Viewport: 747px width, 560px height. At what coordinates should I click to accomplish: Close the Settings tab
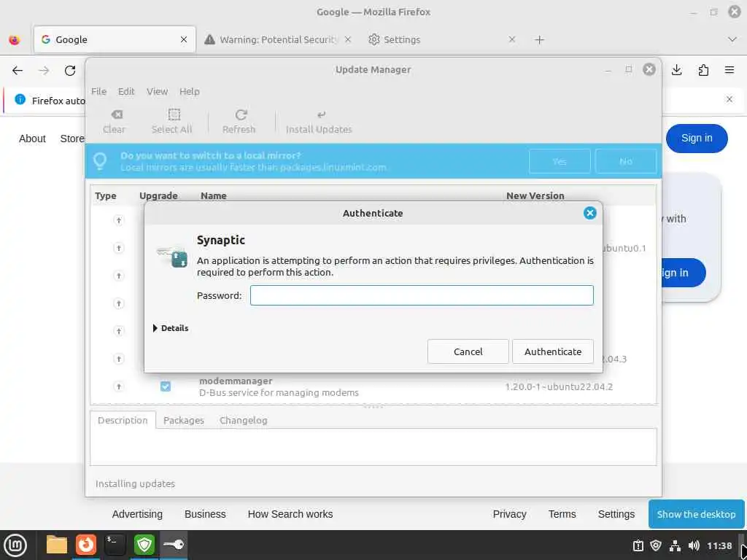point(512,39)
